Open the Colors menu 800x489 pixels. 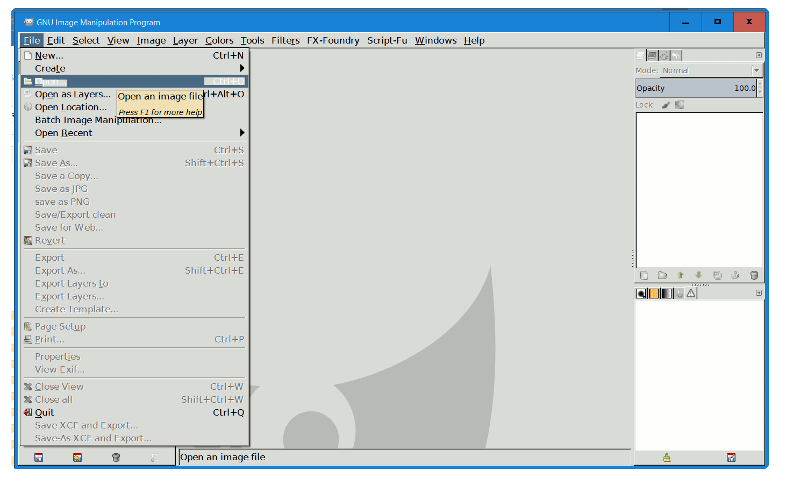219,40
